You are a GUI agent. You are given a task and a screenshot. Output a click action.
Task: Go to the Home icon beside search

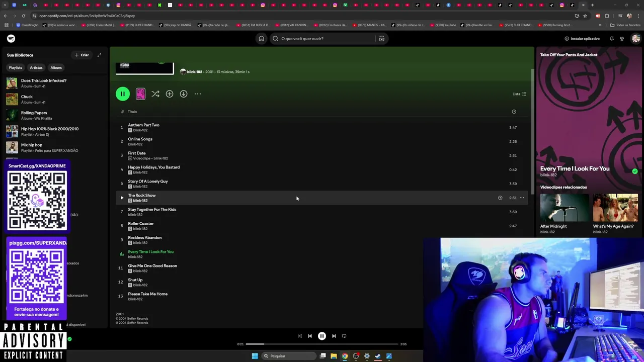[x=261, y=39]
